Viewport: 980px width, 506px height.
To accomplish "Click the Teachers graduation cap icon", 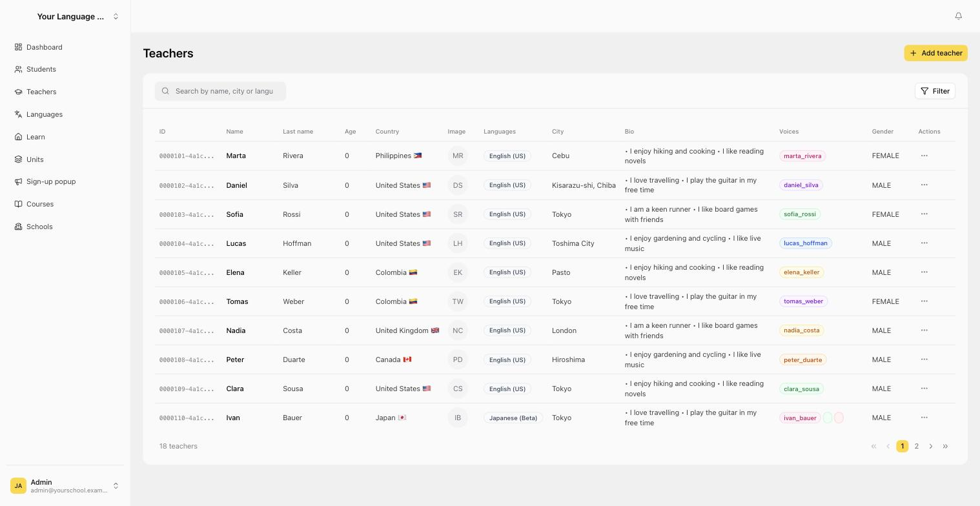I will pos(18,92).
